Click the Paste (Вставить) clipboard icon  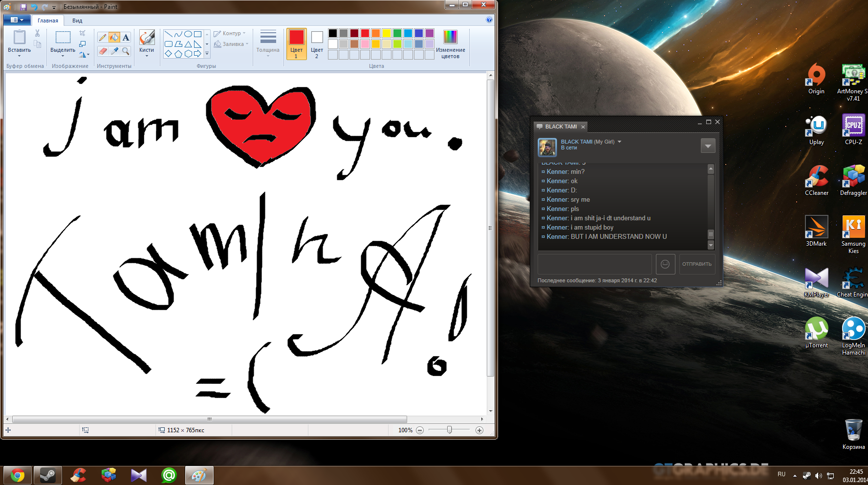20,37
